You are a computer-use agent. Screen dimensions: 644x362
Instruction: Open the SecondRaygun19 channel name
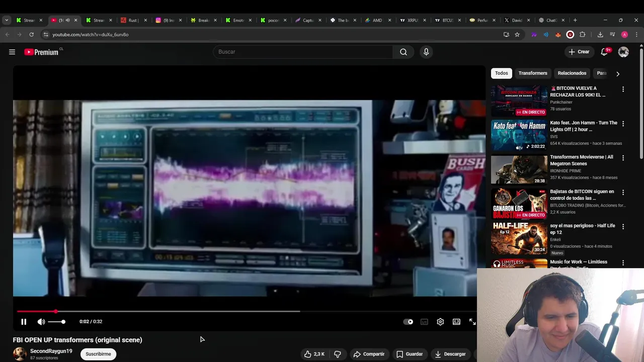[51, 351]
